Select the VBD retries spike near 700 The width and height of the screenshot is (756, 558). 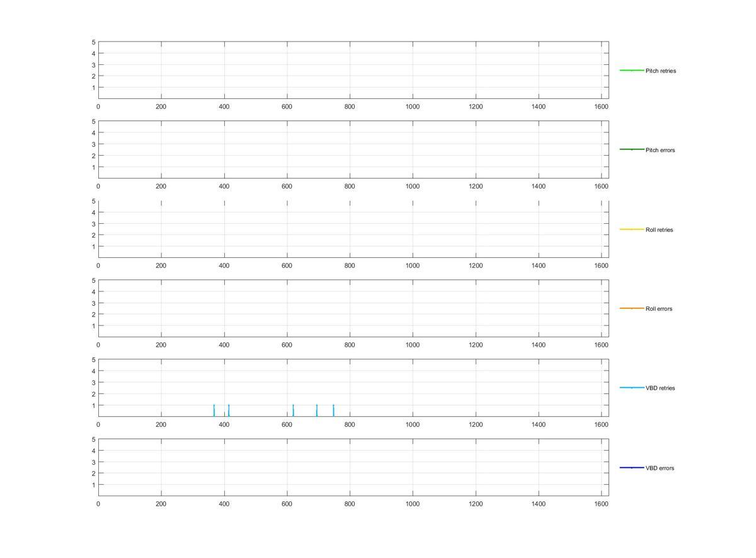click(317, 410)
